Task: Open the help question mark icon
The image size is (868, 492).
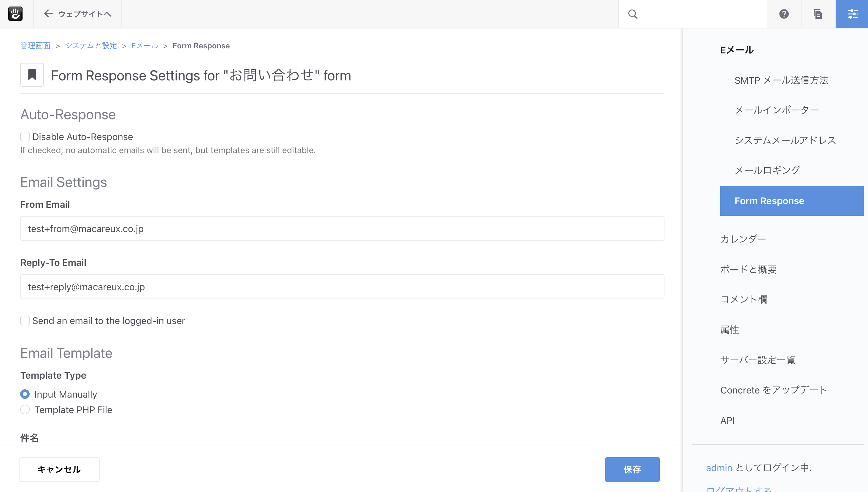Action: [x=783, y=14]
